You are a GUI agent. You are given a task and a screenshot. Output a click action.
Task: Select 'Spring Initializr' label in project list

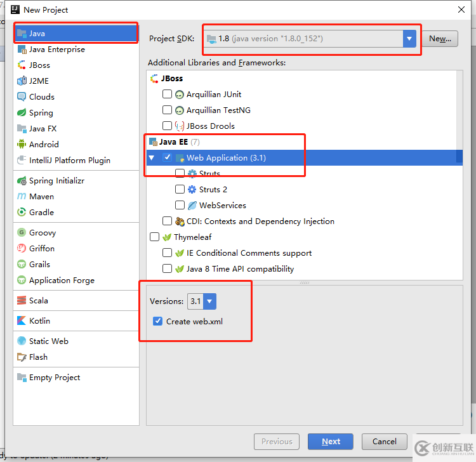coord(56,181)
